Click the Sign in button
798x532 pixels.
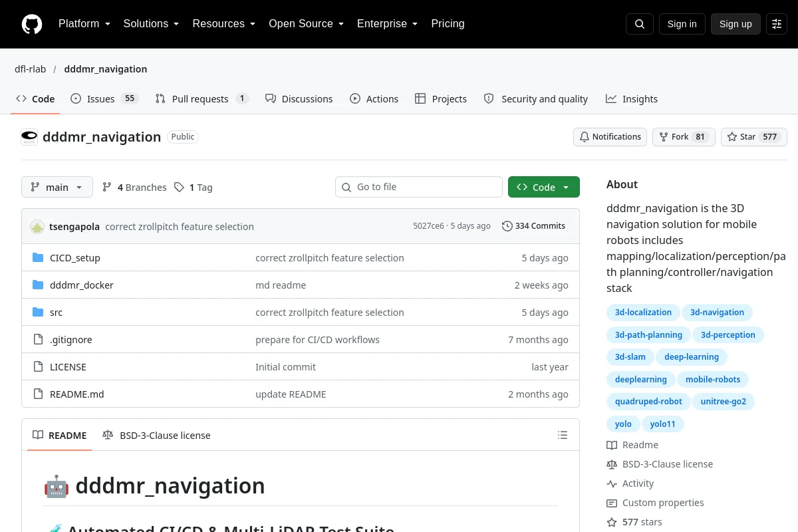point(682,24)
